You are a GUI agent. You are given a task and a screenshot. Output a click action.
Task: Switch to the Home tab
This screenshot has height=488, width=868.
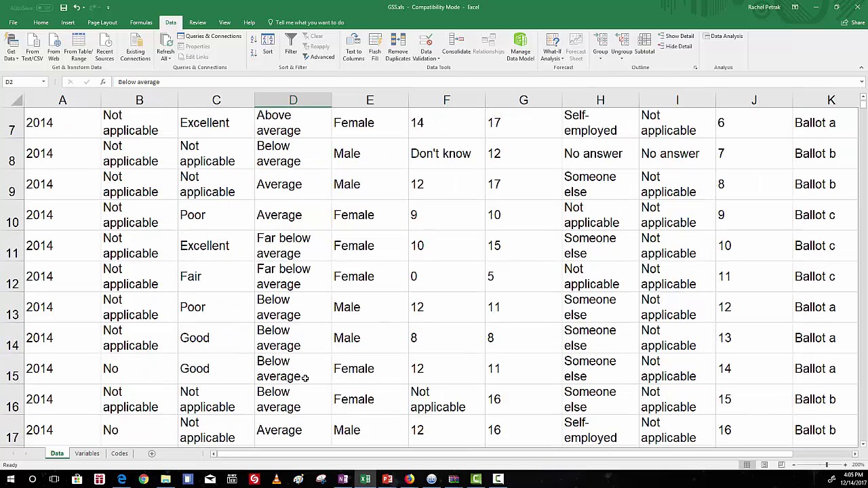pos(41,22)
